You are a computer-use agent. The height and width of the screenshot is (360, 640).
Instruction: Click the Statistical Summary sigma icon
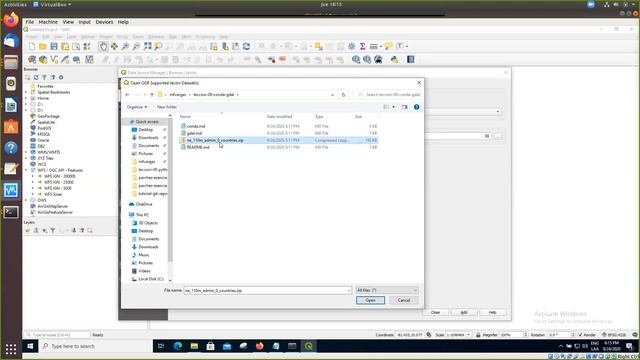(x=362, y=47)
